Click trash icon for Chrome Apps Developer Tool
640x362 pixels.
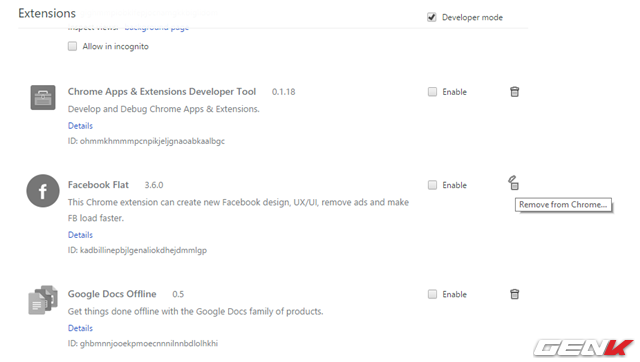[514, 92]
